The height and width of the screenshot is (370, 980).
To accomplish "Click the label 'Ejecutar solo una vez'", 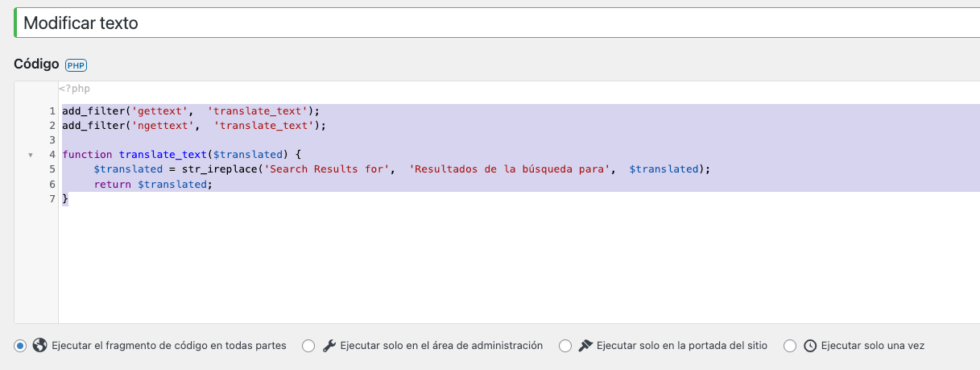I will 873,345.
